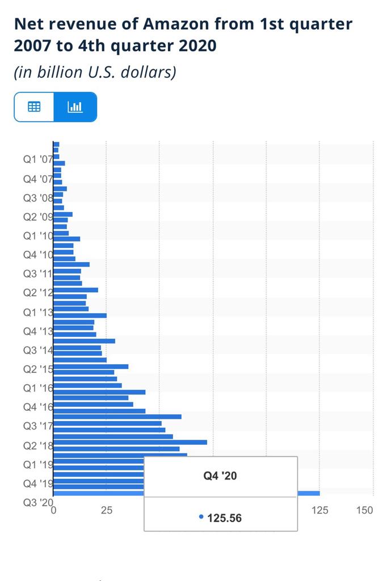
Task: Select the Q2 '15 axis label
Action: tap(38, 369)
